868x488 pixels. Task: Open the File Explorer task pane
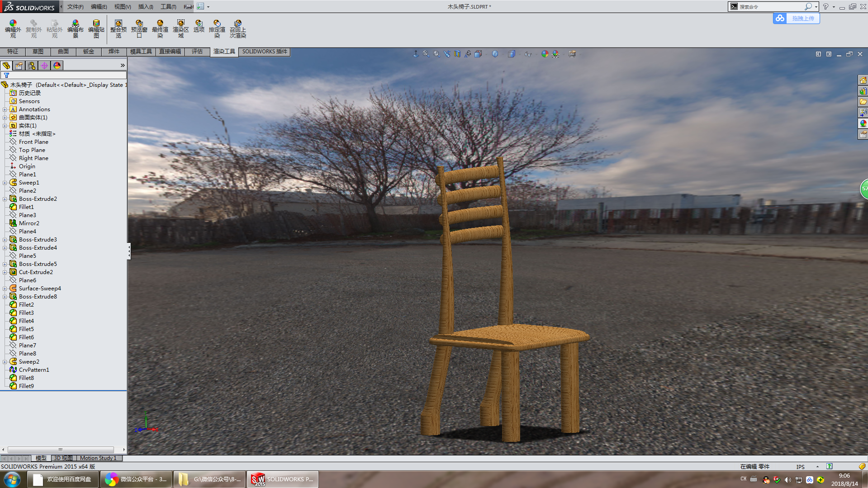(x=863, y=102)
